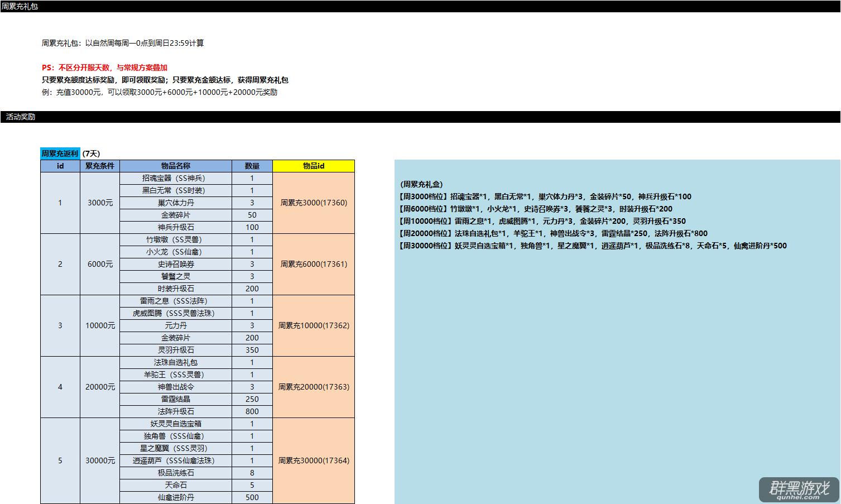Click the (7天) label

click(x=91, y=153)
